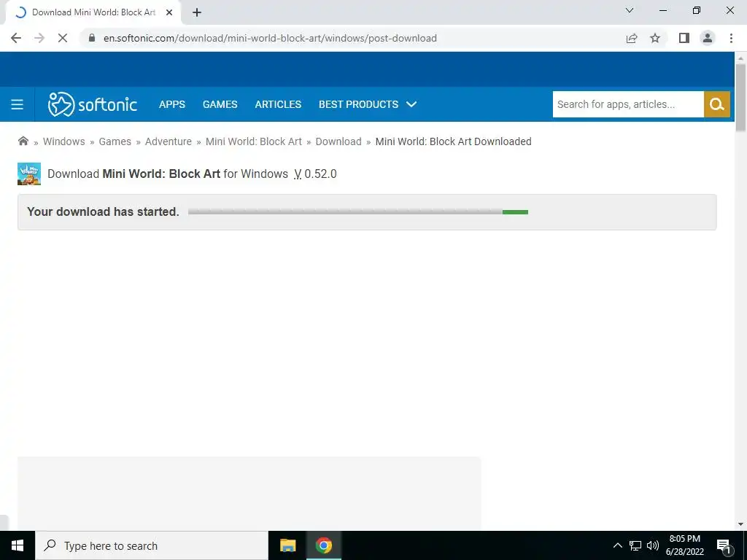Open the Windows Start menu
Viewport: 747px width, 560px height.
point(18,545)
